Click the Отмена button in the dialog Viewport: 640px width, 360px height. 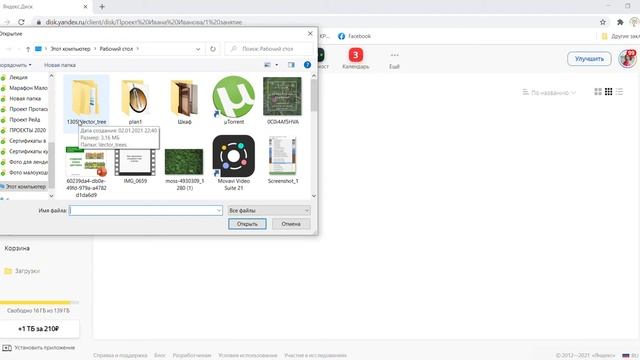291,224
